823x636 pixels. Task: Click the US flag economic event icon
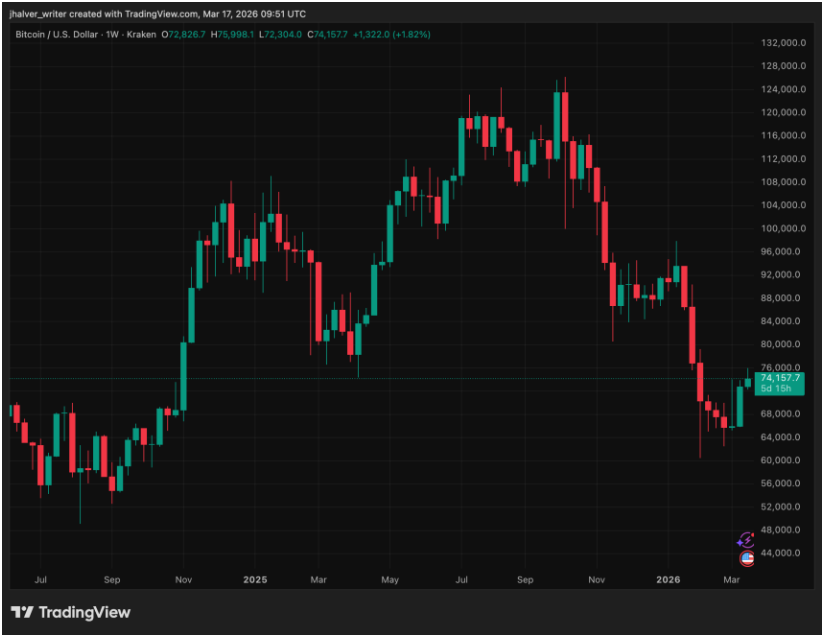pyautogui.click(x=746, y=558)
